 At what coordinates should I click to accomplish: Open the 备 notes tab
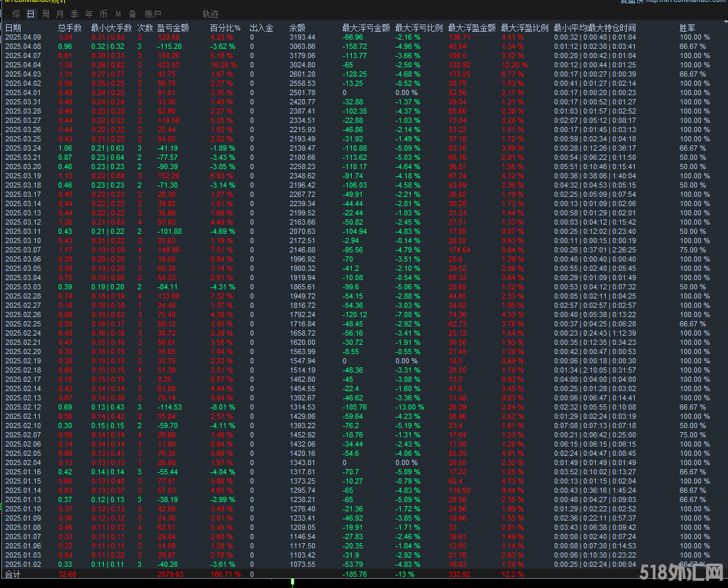pyautogui.click(x=132, y=14)
